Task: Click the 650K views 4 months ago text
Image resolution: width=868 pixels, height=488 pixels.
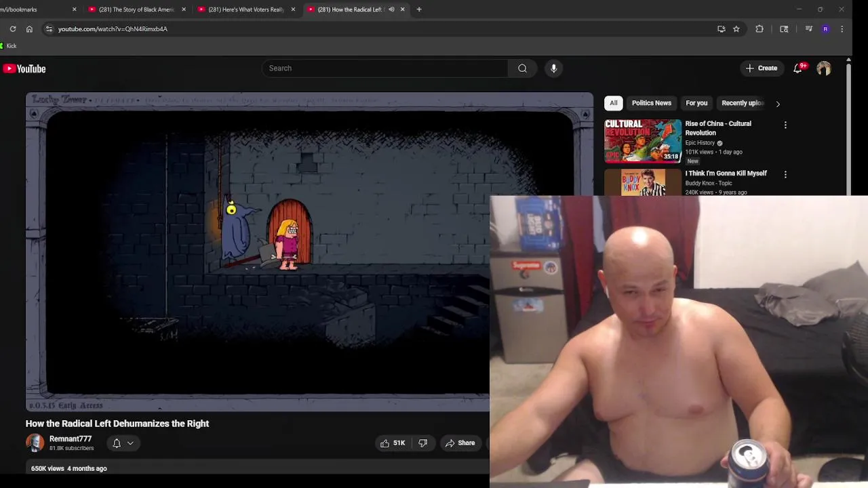Action: pyautogui.click(x=69, y=468)
